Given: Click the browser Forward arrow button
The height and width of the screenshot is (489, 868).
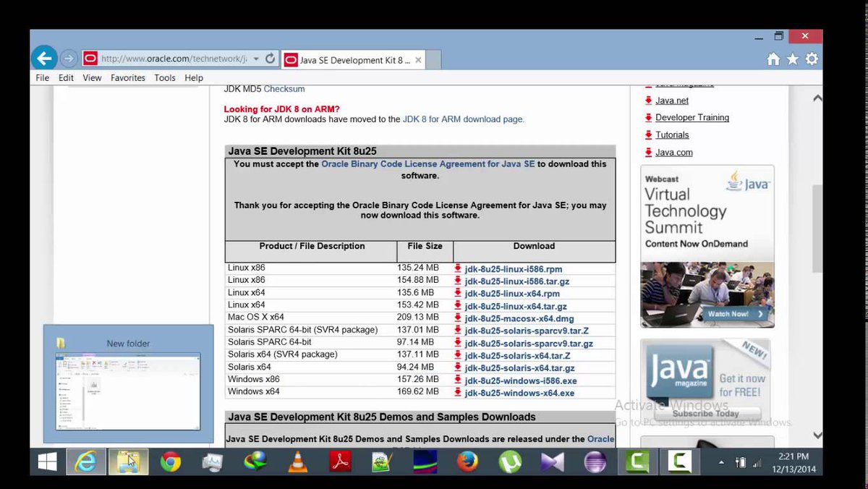Looking at the screenshot, I should click(x=69, y=59).
